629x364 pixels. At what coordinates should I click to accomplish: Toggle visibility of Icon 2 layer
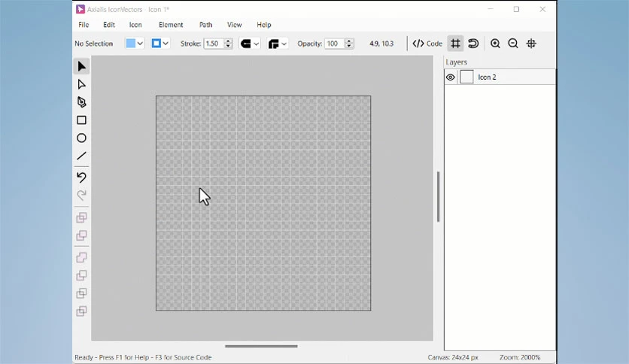point(451,77)
